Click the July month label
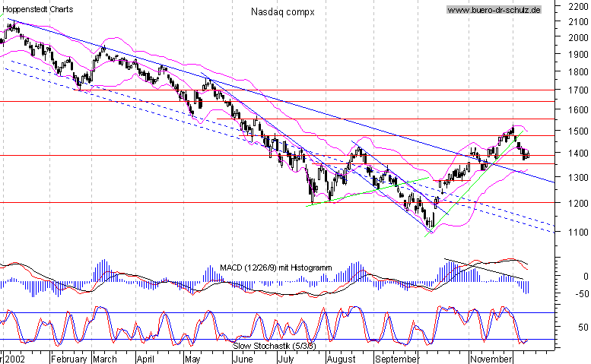 pos(286,359)
